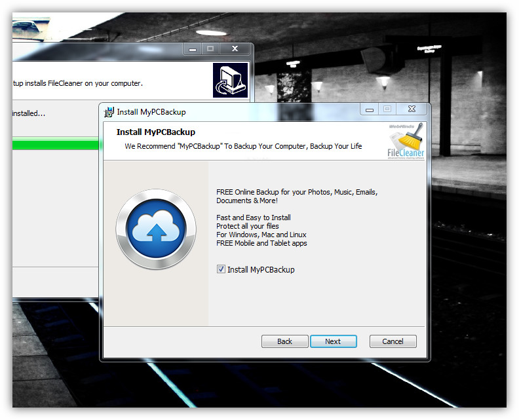Click the Next button
Screen dimensions: 519x420
click(x=333, y=341)
